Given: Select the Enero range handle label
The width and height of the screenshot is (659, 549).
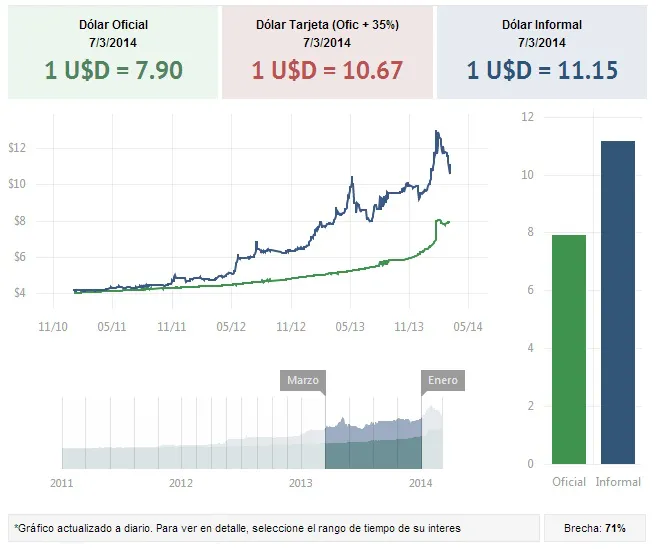Looking at the screenshot, I should pyautogui.click(x=442, y=381).
